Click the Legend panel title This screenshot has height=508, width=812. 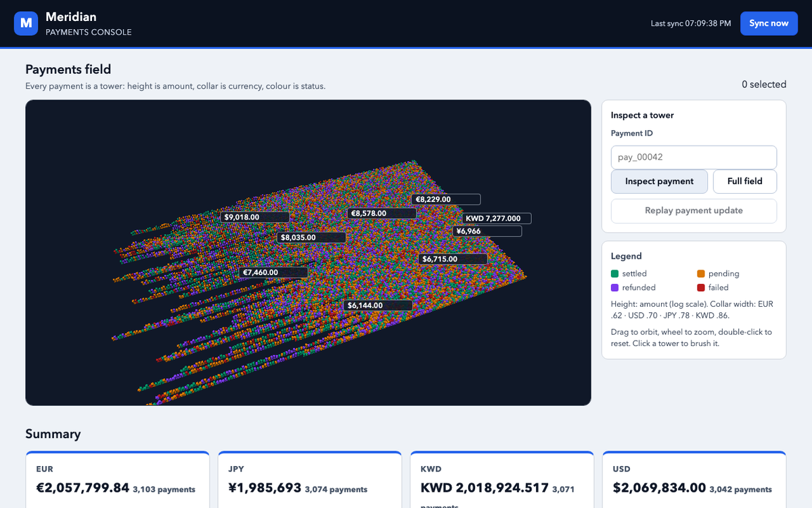(x=627, y=256)
